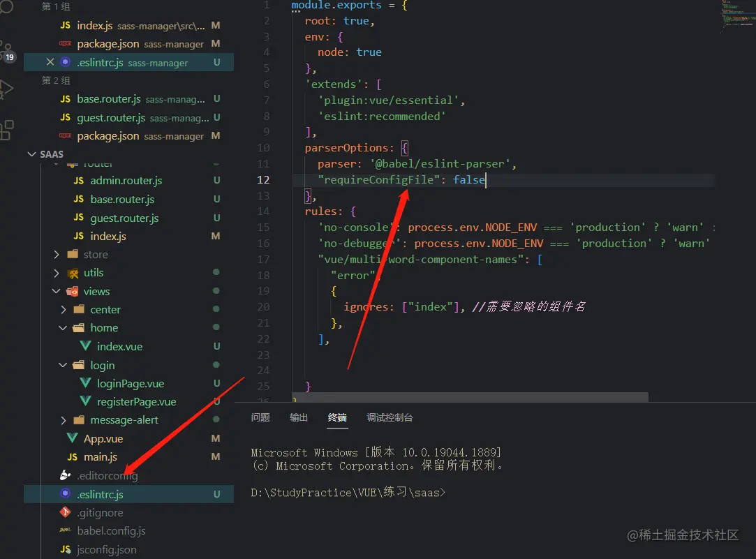Open index.js sass-manager\src in open editors
The width and height of the screenshot is (756, 559).
point(128,26)
